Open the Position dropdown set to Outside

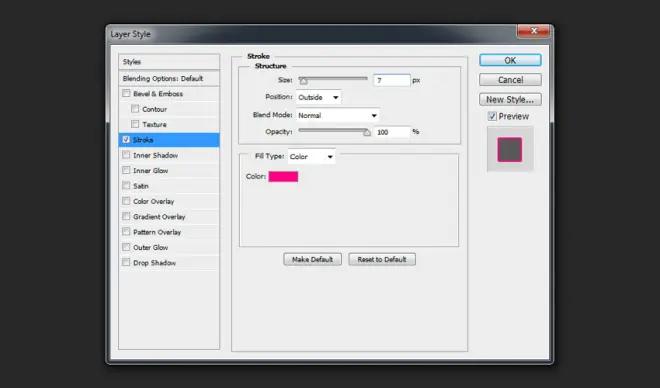[318, 97]
